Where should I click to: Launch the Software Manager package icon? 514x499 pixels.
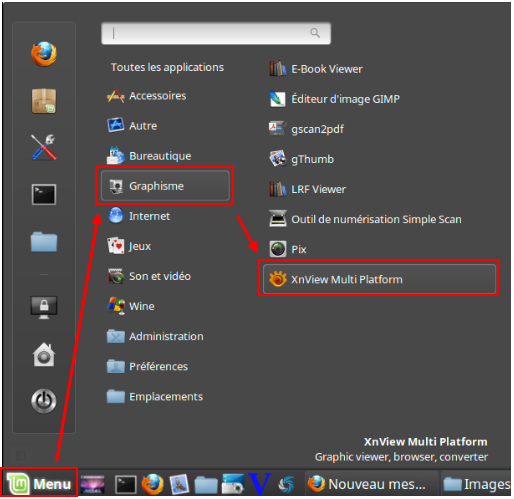click(x=44, y=101)
